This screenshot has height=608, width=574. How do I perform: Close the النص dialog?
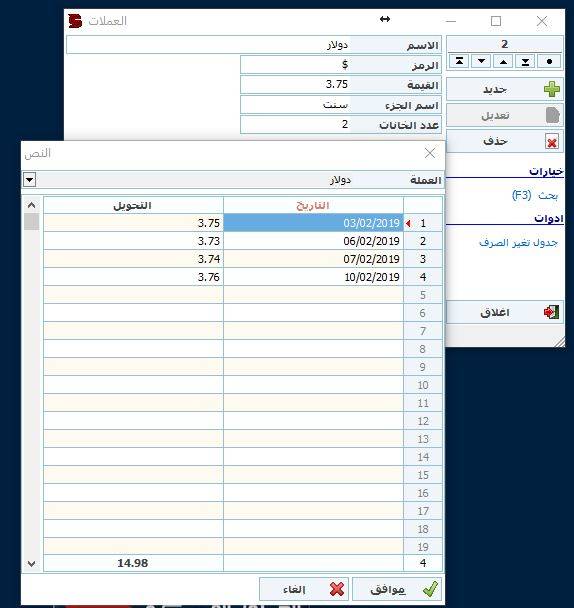[x=430, y=153]
